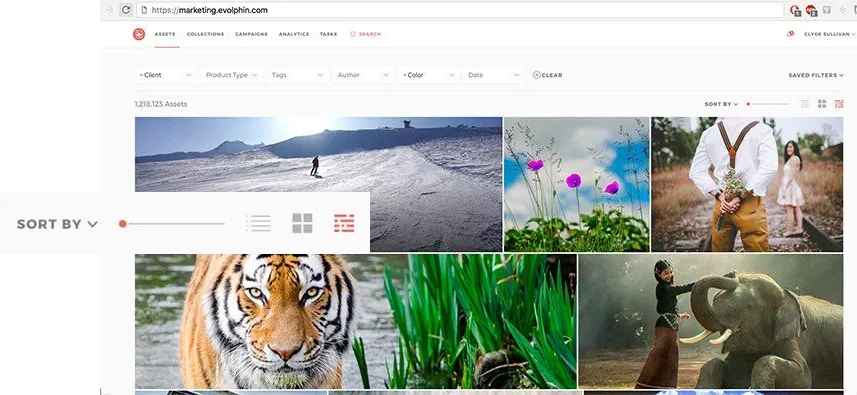Click the Evolphin red logo icon
857x395 pixels.
(x=139, y=34)
